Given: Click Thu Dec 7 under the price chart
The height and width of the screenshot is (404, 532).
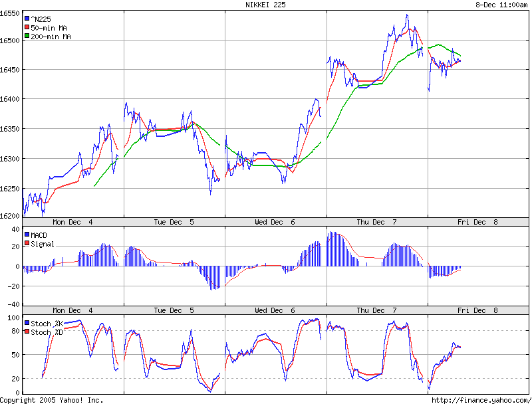Looking at the screenshot, I should pos(376,222).
